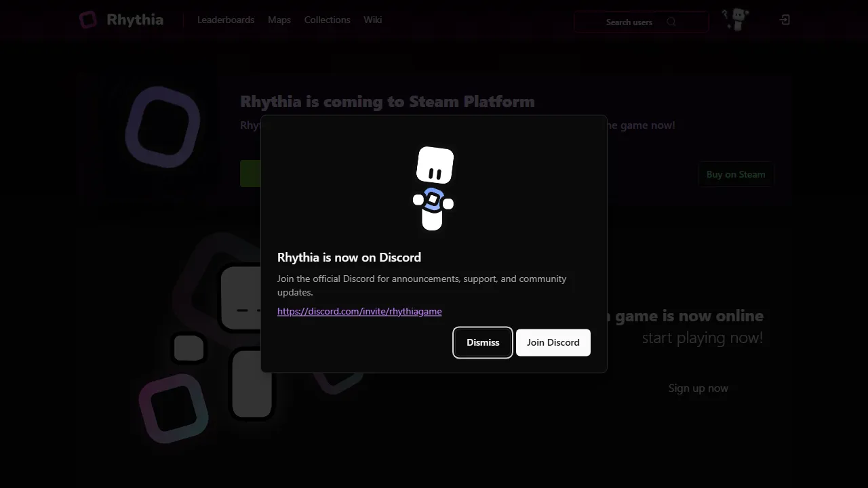Click the sign-in door icon at top right
This screenshot has height=488, width=868.
pos(784,20)
